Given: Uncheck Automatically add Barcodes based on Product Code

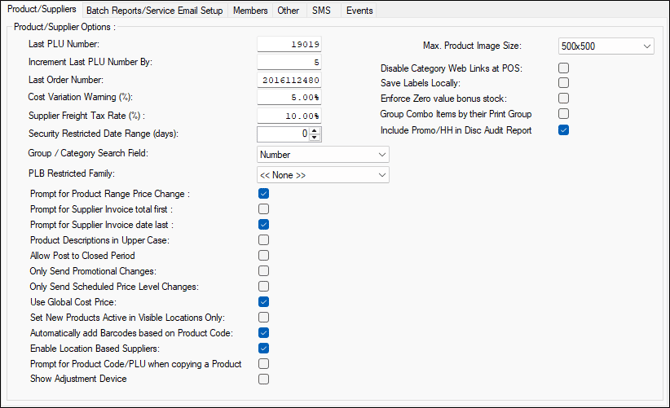Looking at the screenshot, I should [x=264, y=333].
